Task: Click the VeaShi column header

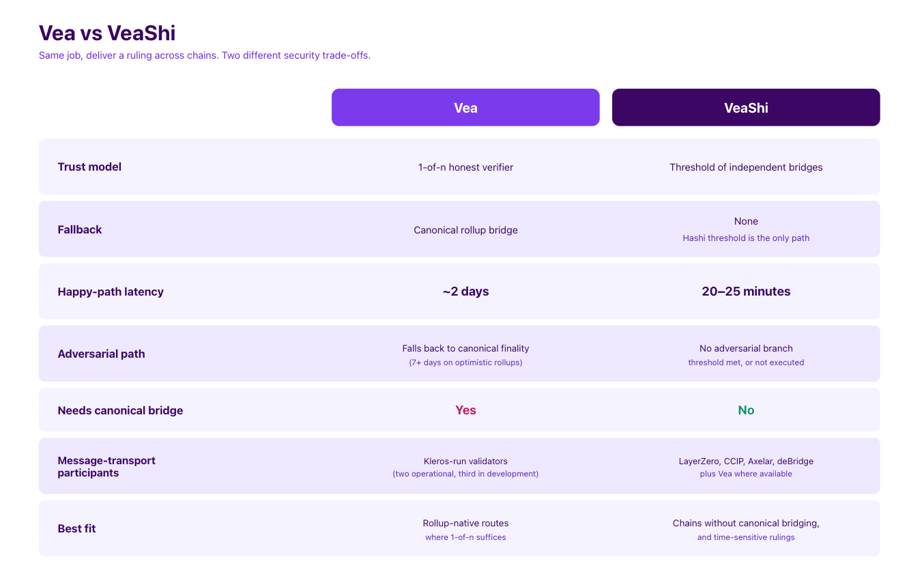Action: (746, 107)
